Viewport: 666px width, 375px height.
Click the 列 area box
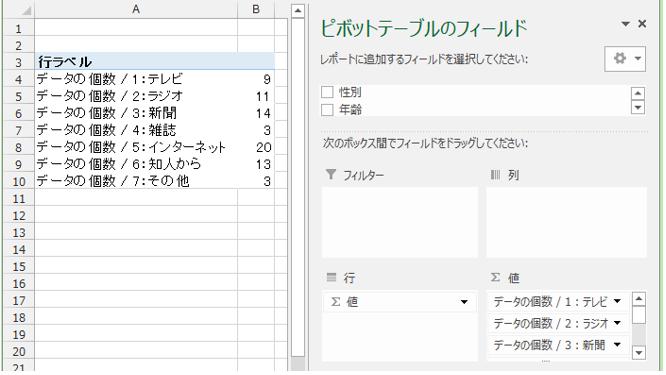566,222
